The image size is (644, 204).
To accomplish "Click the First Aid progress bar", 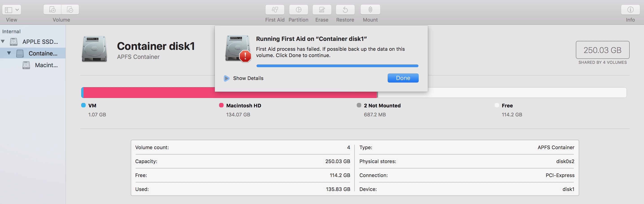I will click(x=337, y=66).
